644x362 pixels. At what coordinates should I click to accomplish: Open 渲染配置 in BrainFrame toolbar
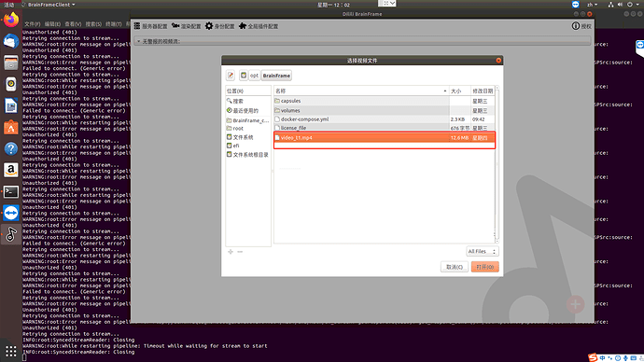(x=187, y=26)
